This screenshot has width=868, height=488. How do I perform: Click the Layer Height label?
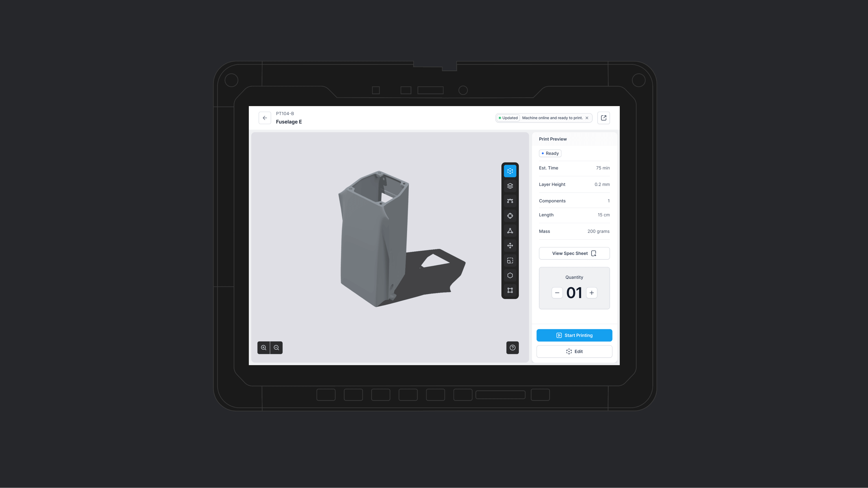[x=552, y=184]
